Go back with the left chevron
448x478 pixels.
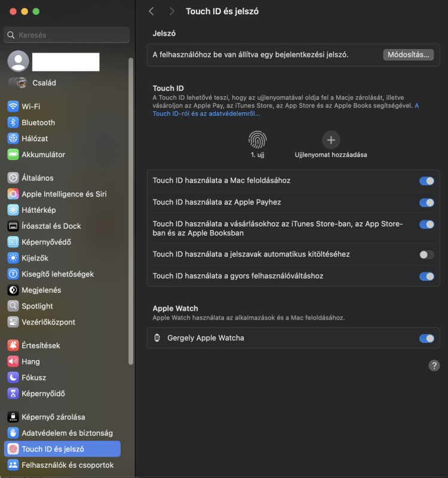click(x=152, y=11)
